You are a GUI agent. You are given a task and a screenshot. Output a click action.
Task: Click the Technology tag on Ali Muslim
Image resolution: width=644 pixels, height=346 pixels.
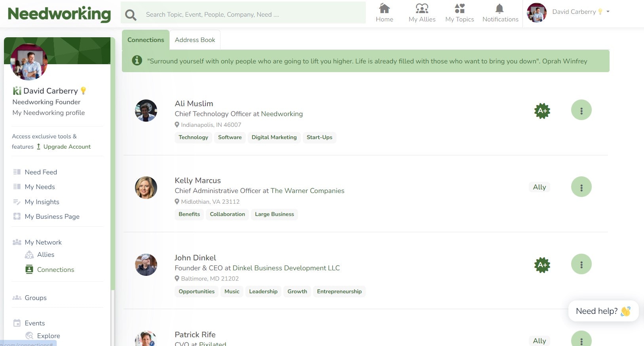193,138
